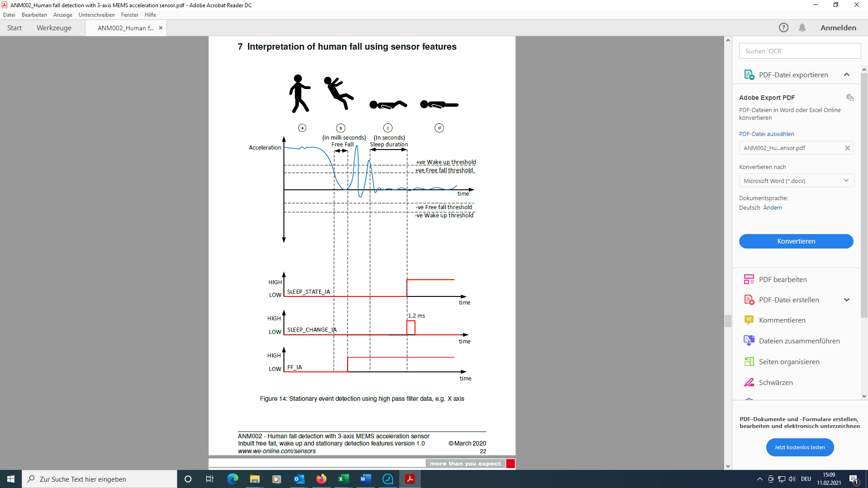This screenshot has width=868, height=488.
Task: Click the PDF bearbeiten tool icon
Action: [x=749, y=279]
